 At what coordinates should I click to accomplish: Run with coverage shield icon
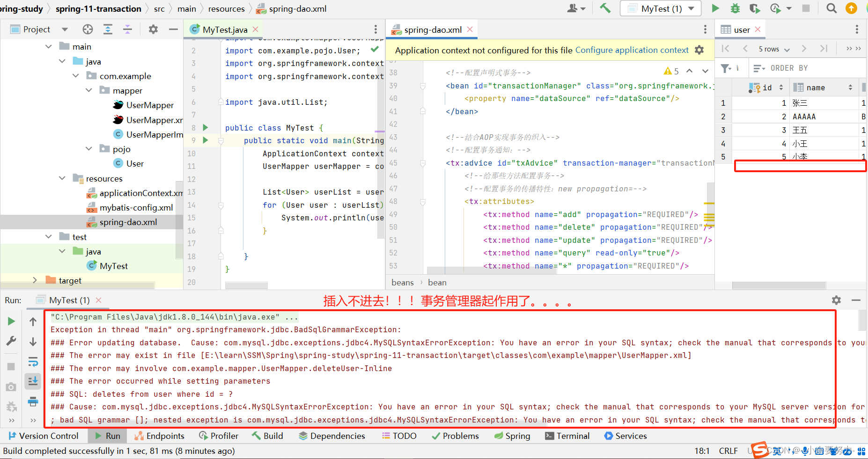tap(755, 8)
